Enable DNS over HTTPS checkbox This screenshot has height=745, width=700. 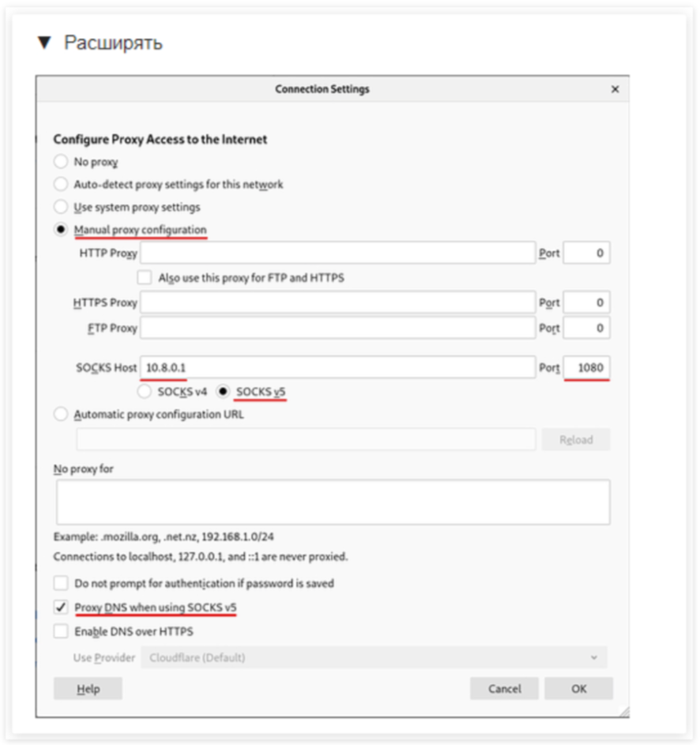(61, 631)
